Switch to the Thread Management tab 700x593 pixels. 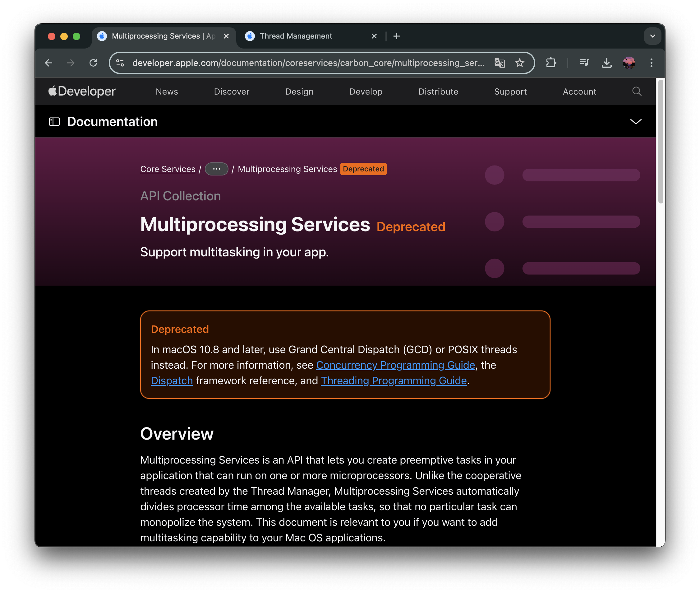point(296,36)
